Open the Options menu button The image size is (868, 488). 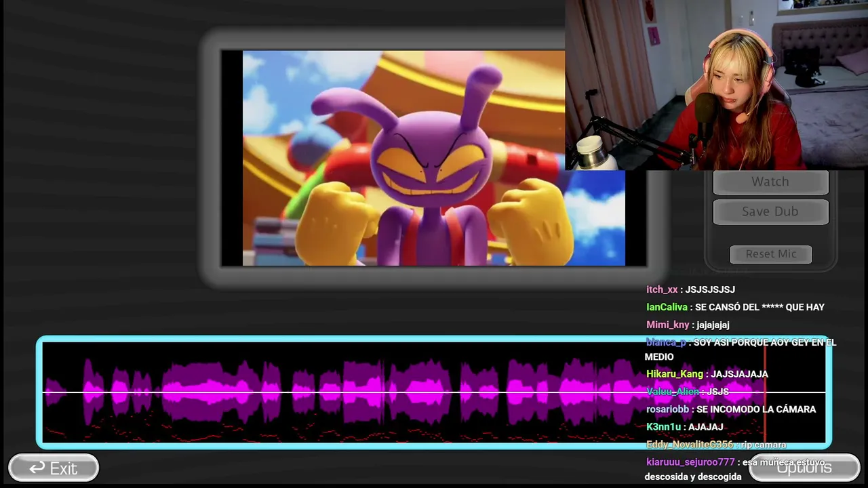click(804, 468)
